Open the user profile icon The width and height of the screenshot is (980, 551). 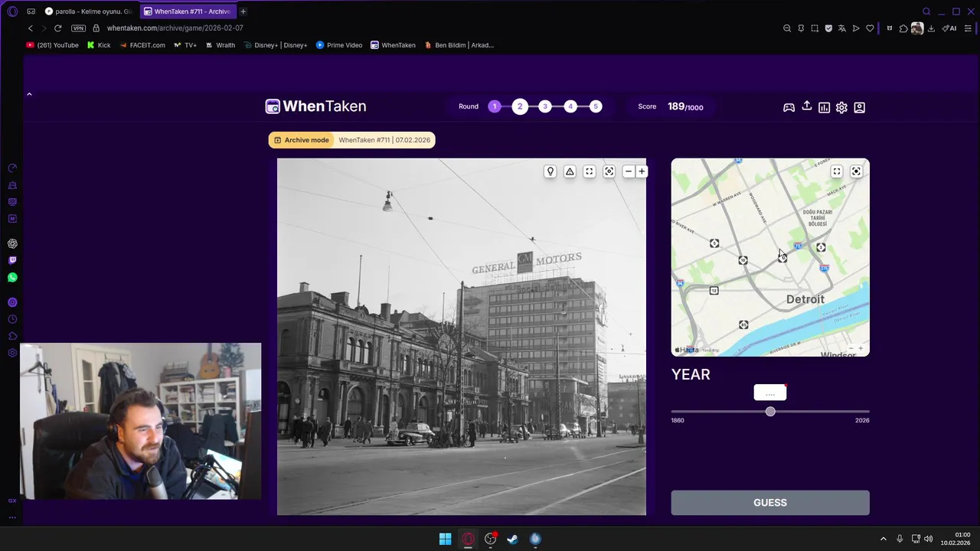[859, 107]
